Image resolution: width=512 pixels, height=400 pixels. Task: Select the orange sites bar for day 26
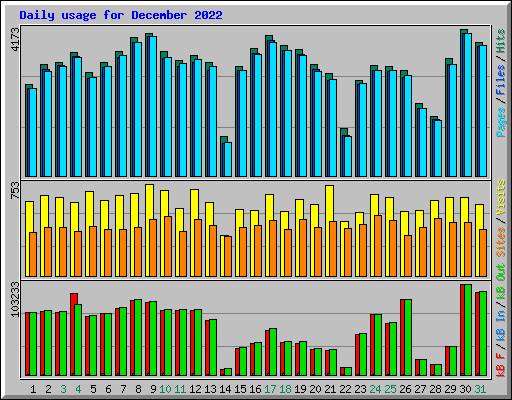pos(408,256)
